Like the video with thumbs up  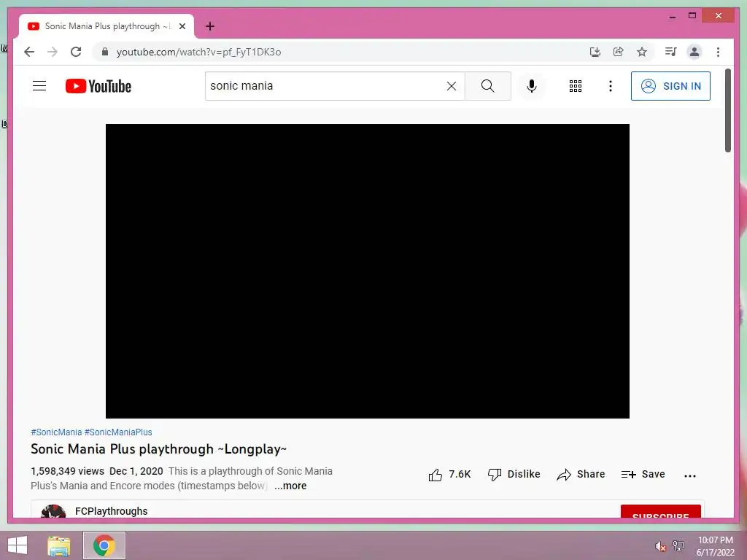coord(449,474)
